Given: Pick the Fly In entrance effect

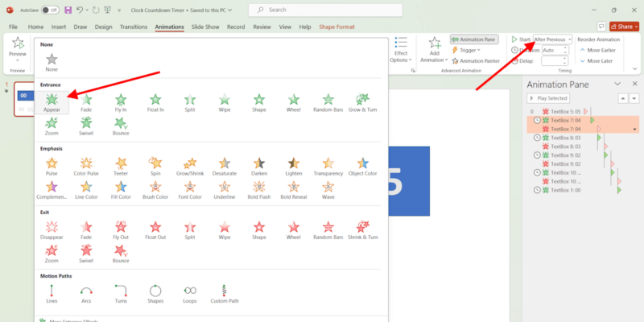Looking at the screenshot, I should pyautogui.click(x=121, y=103).
